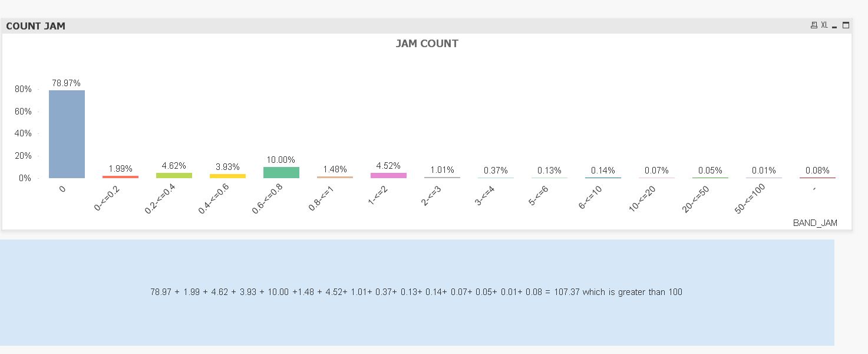Click the lime 0.2-<=0.4 bar
The image size is (868, 354).
[174, 175]
